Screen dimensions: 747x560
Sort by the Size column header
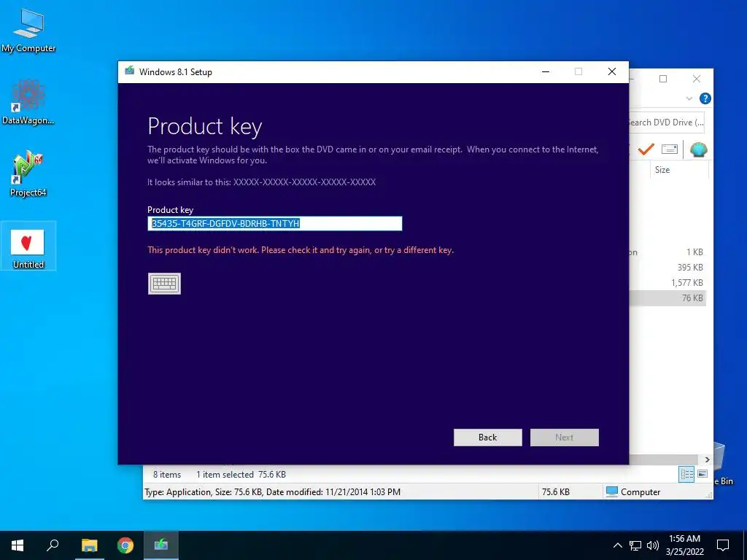coord(679,170)
